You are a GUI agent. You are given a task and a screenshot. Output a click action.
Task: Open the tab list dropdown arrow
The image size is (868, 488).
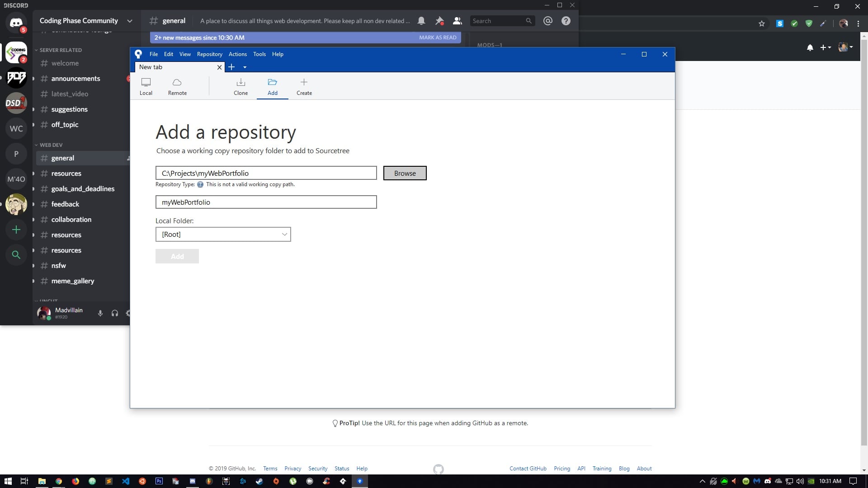pos(245,67)
